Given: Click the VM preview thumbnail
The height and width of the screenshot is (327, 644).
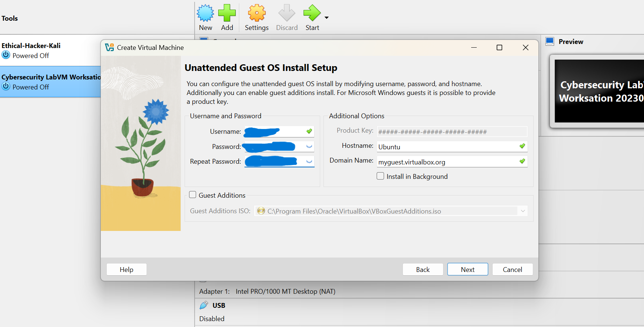Looking at the screenshot, I should 599,91.
